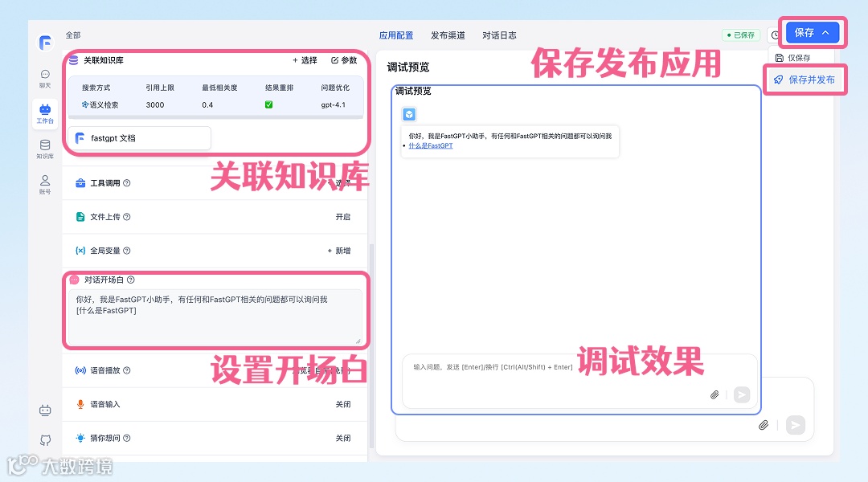
Task: Click the 语义检索 search mode value
Action: tap(100, 104)
